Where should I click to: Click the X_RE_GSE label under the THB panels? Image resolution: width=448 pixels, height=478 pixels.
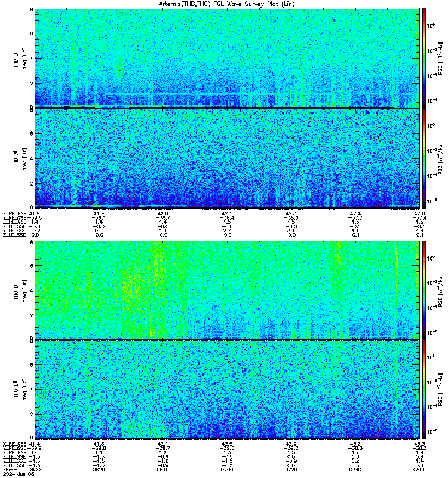pyautogui.click(x=14, y=213)
